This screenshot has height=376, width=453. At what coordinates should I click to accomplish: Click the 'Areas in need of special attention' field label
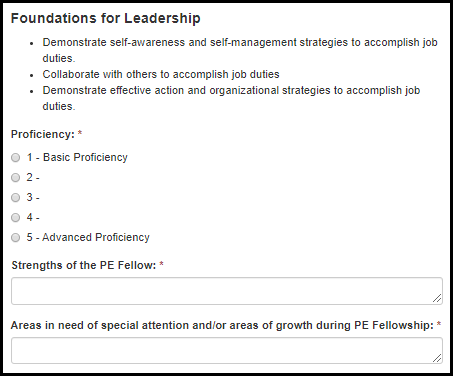pos(222,325)
